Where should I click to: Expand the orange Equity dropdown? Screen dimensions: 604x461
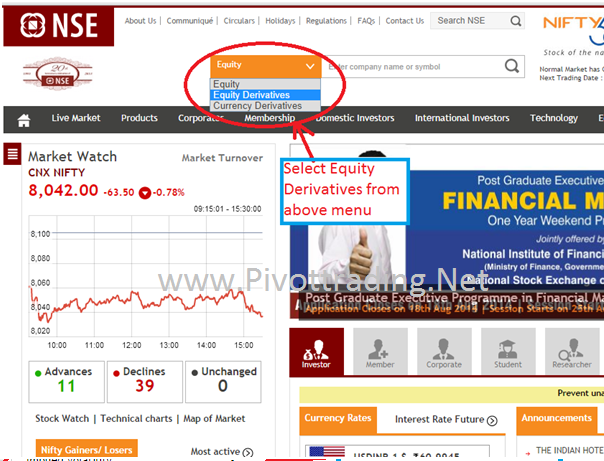(x=266, y=66)
